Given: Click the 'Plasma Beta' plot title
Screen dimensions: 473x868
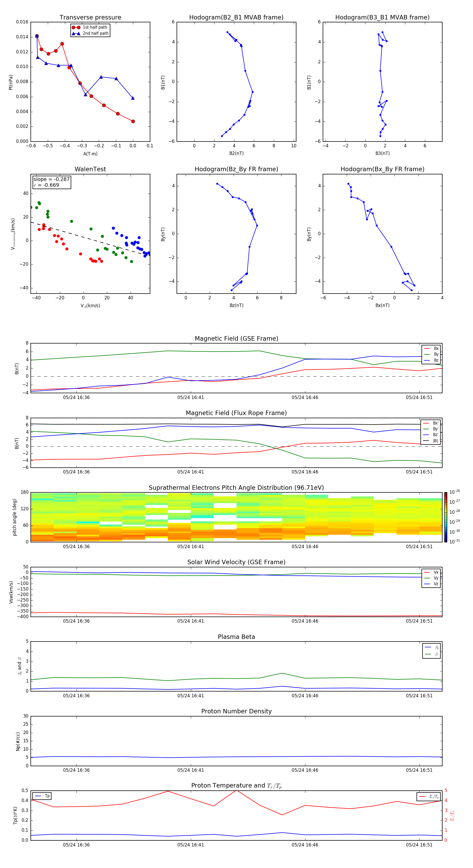Looking at the screenshot, I should [236, 637].
